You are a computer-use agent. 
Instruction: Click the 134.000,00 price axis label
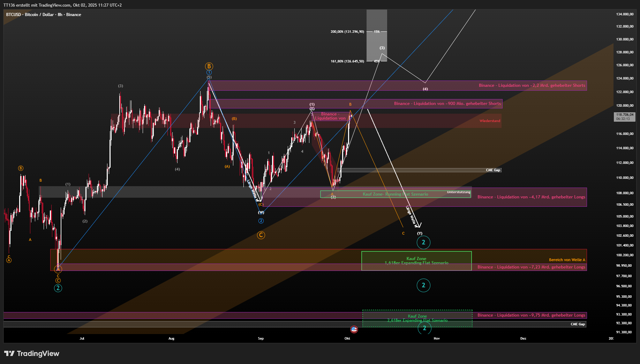click(625, 14)
